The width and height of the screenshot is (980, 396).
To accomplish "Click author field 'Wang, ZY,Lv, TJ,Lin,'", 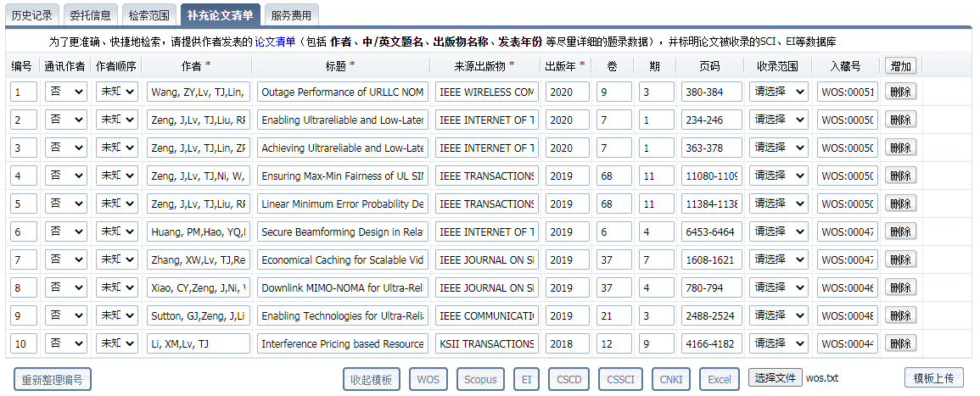I will [x=199, y=92].
